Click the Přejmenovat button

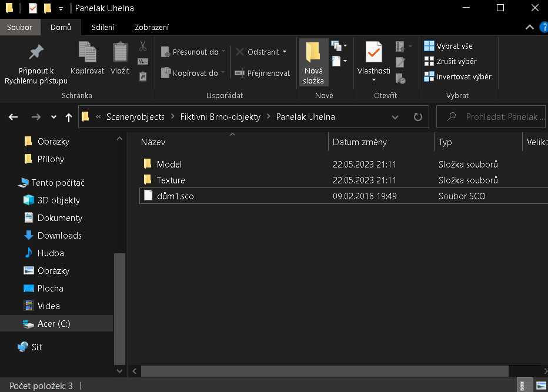point(262,73)
